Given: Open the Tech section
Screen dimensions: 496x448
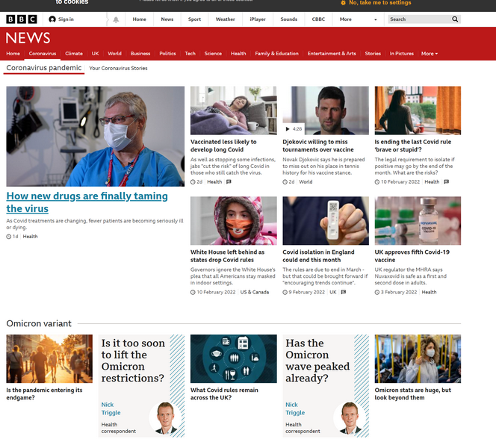Looking at the screenshot, I should [190, 54].
